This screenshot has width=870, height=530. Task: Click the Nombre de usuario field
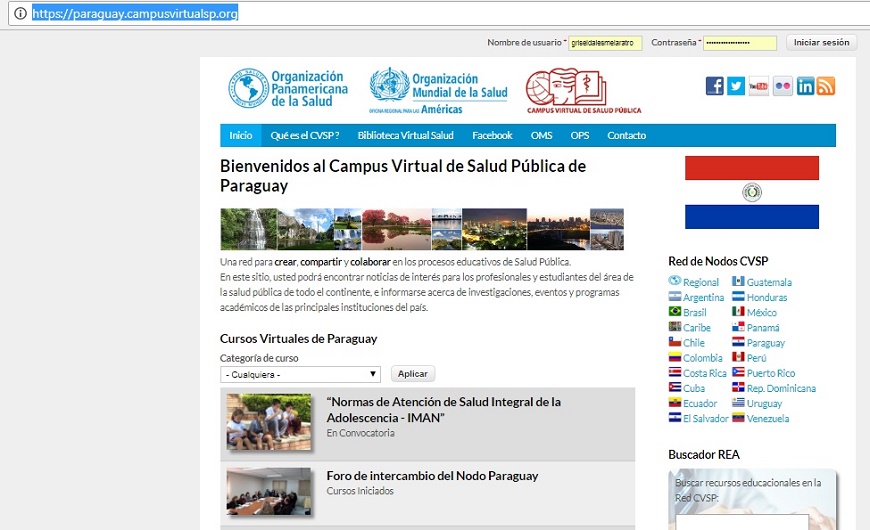coord(605,43)
